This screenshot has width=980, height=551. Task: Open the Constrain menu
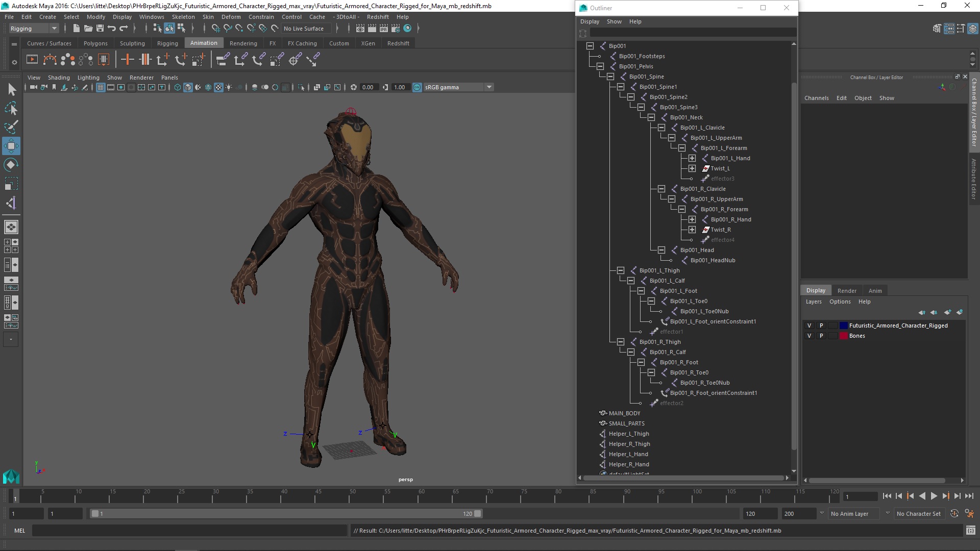coord(261,17)
